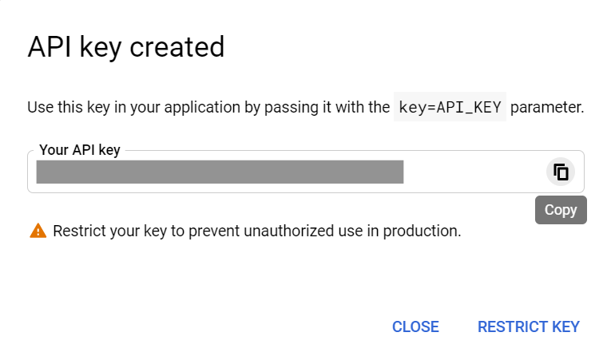The image size is (611, 364).
Task: Click the 'Your API key' field label
Action: coord(80,150)
